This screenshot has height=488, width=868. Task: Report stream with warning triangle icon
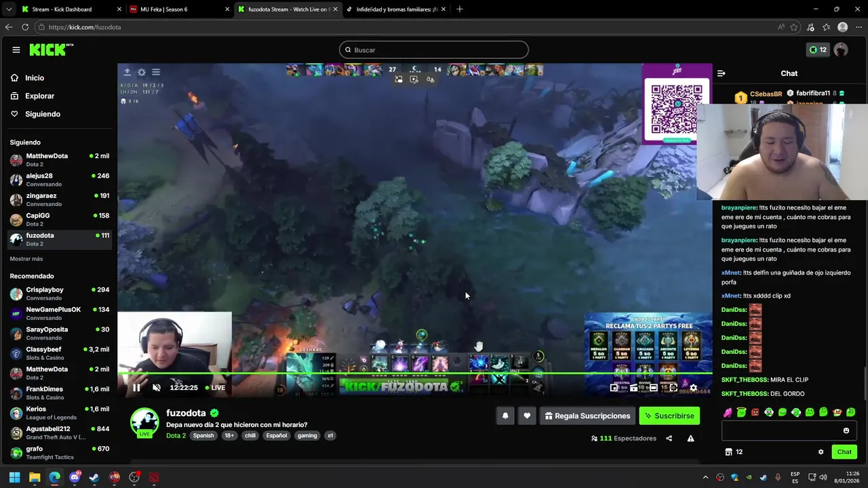(x=690, y=439)
